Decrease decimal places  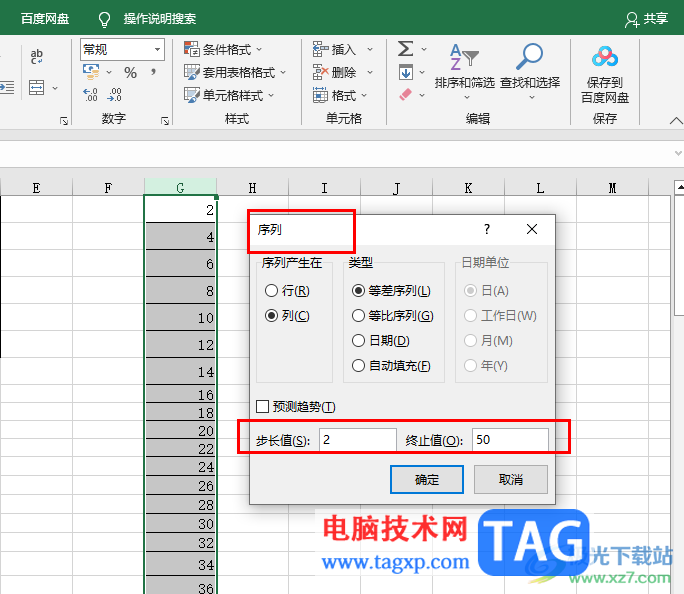pos(114,95)
